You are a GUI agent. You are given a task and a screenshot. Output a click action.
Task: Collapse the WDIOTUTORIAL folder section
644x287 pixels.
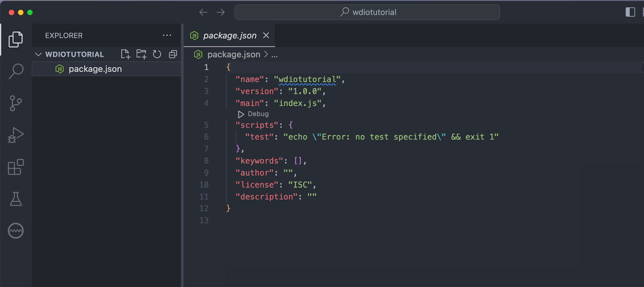[x=74, y=54]
